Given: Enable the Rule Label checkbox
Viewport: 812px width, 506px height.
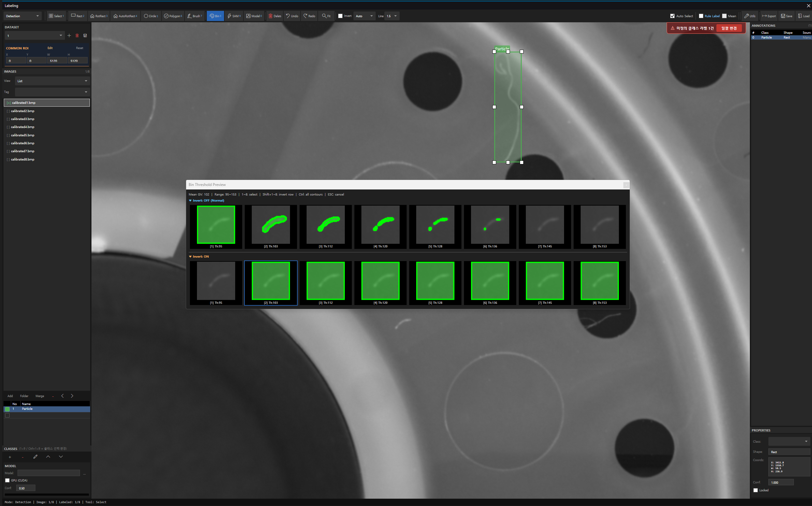Looking at the screenshot, I should tap(701, 16).
